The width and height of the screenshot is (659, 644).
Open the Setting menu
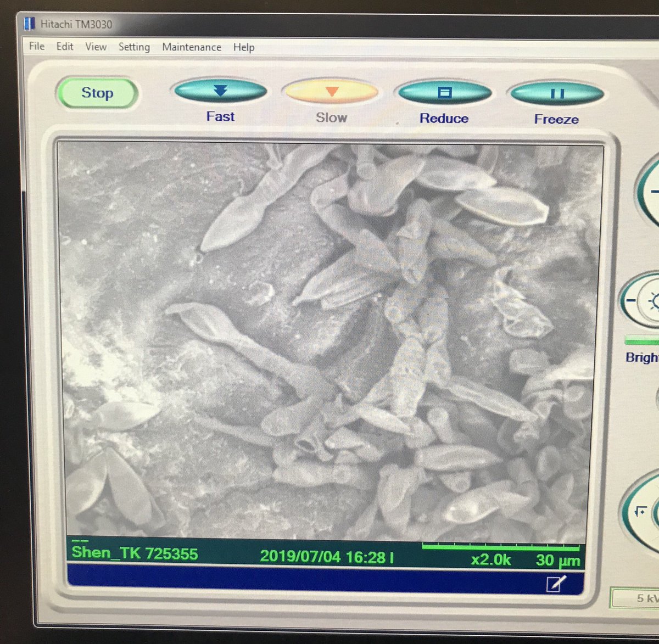[x=134, y=47]
